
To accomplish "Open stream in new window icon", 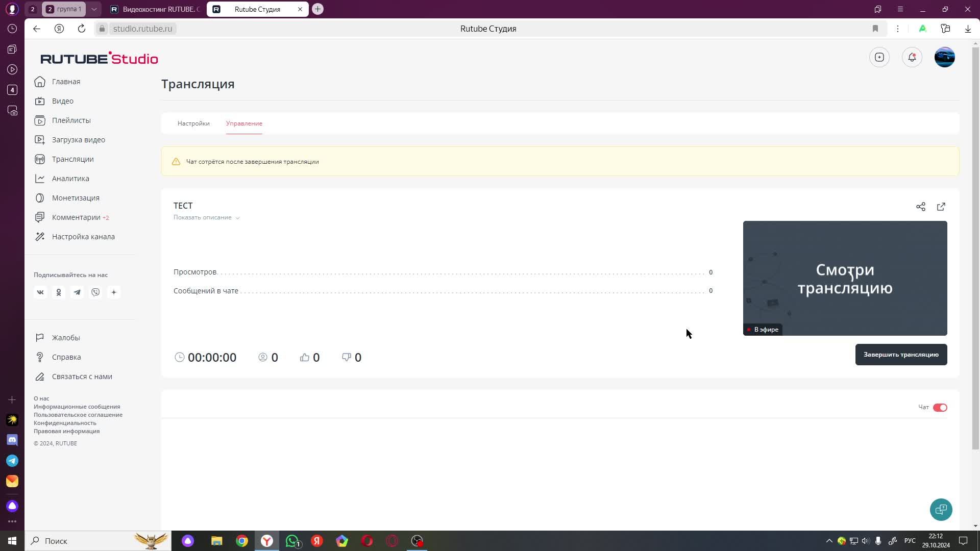I will [x=941, y=207].
